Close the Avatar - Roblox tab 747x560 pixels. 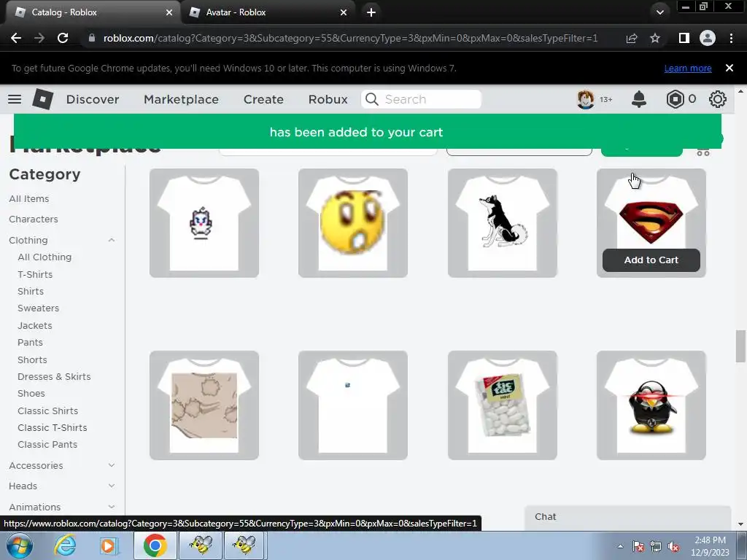(344, 12)
